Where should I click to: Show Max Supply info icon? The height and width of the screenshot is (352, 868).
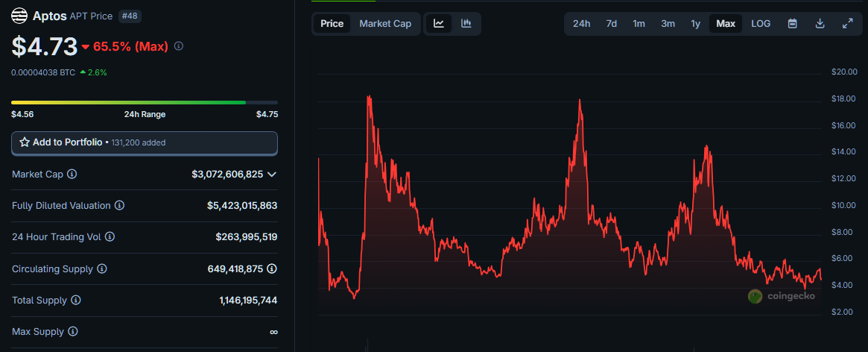tap(73, 332)
